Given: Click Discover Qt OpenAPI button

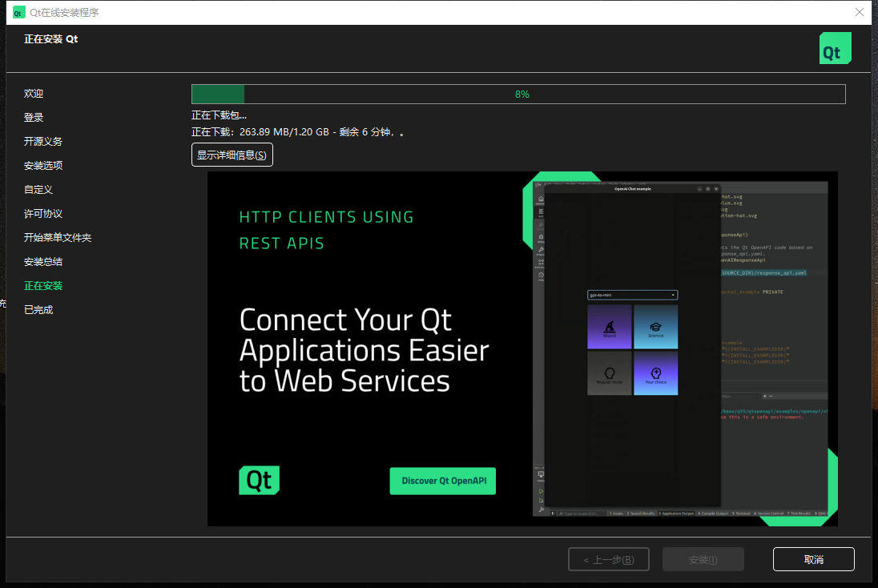Looking at the screenshot, I should coord(442,481).
